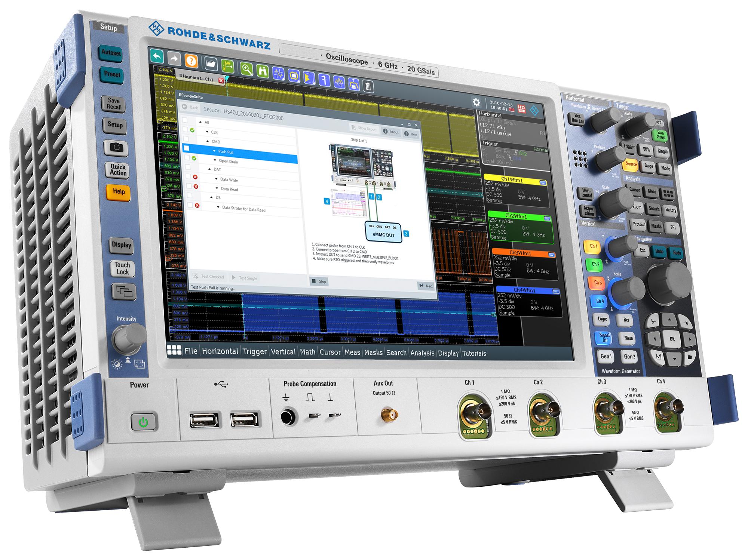Click the Stop button
This screenshot has height=560, width=748.
(x=319, y=281)
